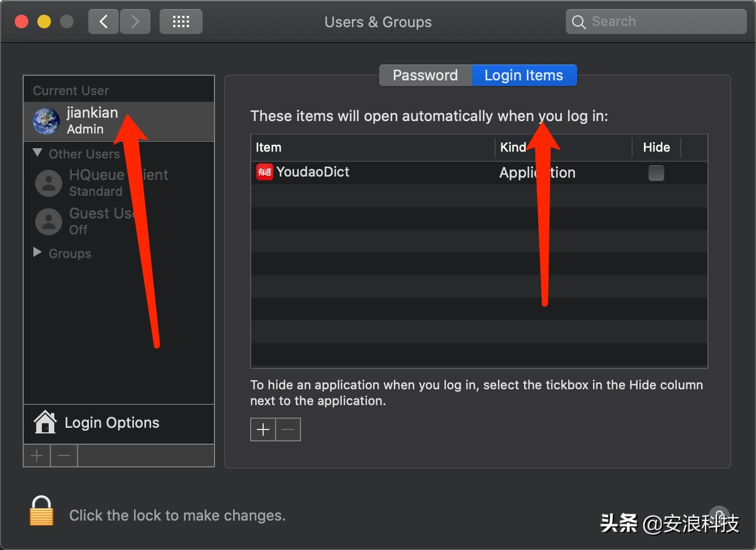Click the Guest User avatar icon
Screen dimensions: 756x550
[49, 221]
